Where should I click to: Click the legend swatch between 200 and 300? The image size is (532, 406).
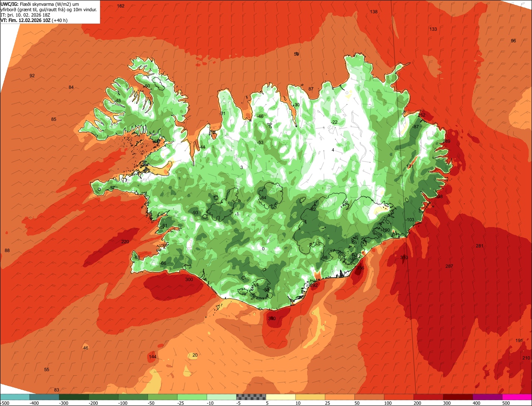click(429, 396)
